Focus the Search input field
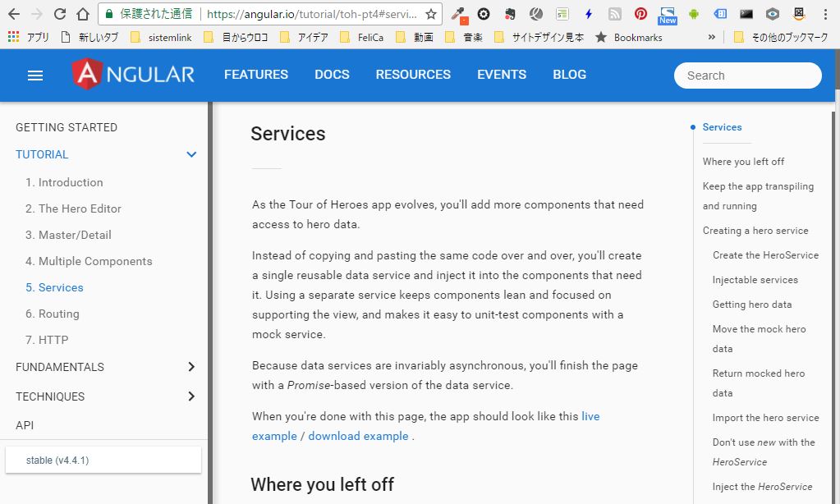The width and height of the screenshot is (840, 504). (748, 76)
